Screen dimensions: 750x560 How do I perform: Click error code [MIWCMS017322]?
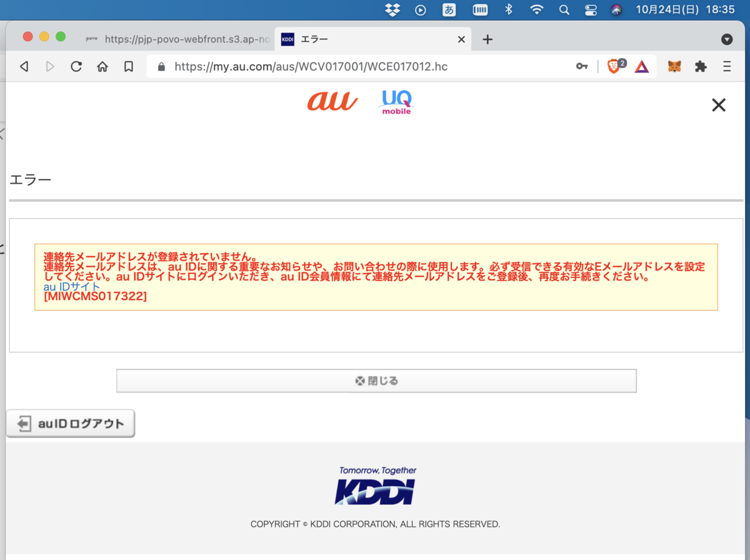(95, 296)
